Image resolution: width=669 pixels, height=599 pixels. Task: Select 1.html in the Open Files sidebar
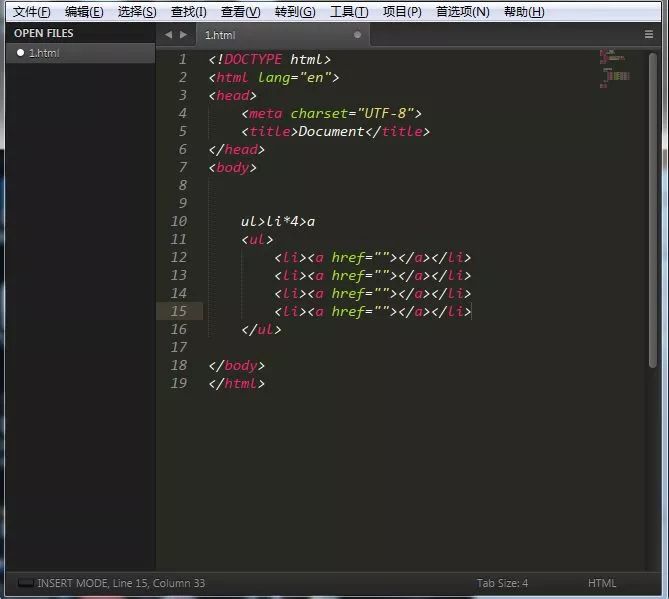tap(80, 53)
